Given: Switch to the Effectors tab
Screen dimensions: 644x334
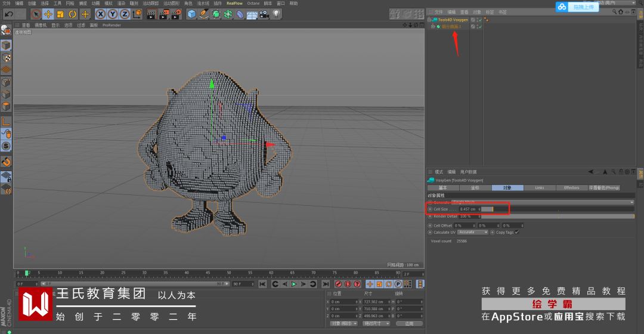Looking at the screenshot, I should 571,188.
